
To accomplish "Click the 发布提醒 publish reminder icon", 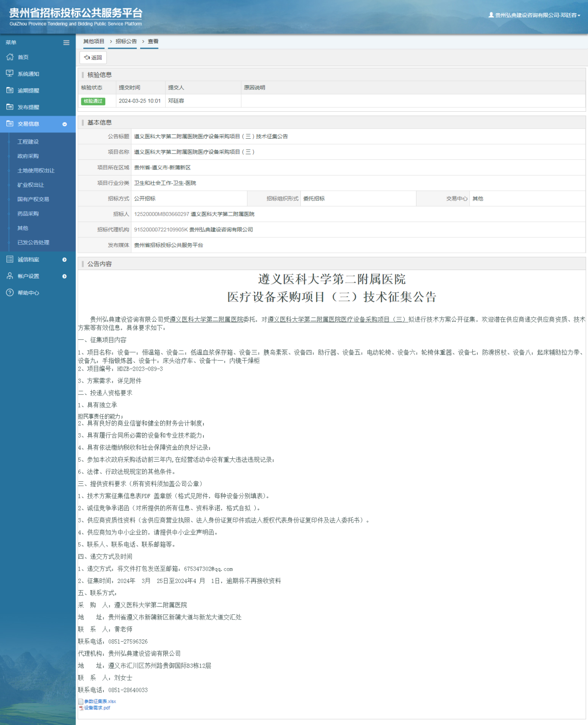I will pyautogui.click(x=10, y=106).
